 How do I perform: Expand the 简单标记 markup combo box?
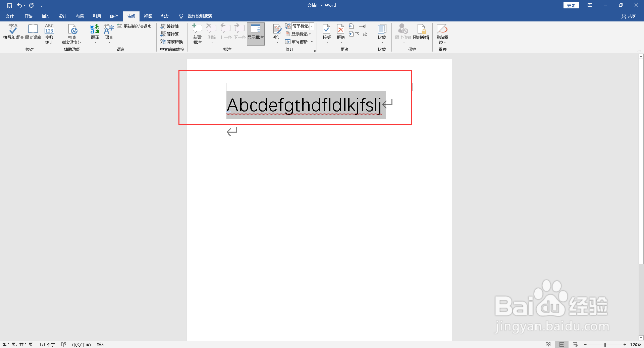tap(312, 26)
